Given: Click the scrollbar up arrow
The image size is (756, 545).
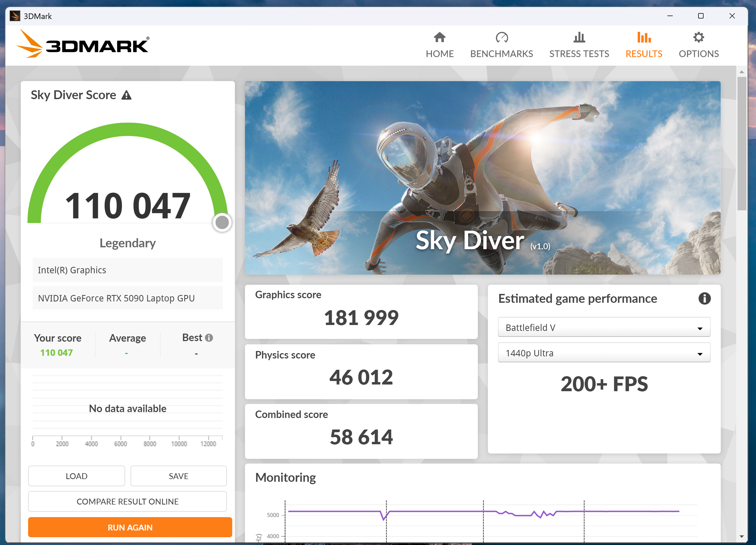Looking at the screenshot, I should click(x=741, y=72).
